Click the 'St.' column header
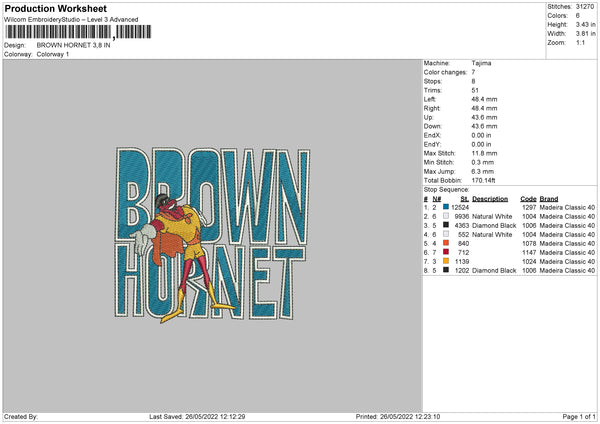 point(465,199)
